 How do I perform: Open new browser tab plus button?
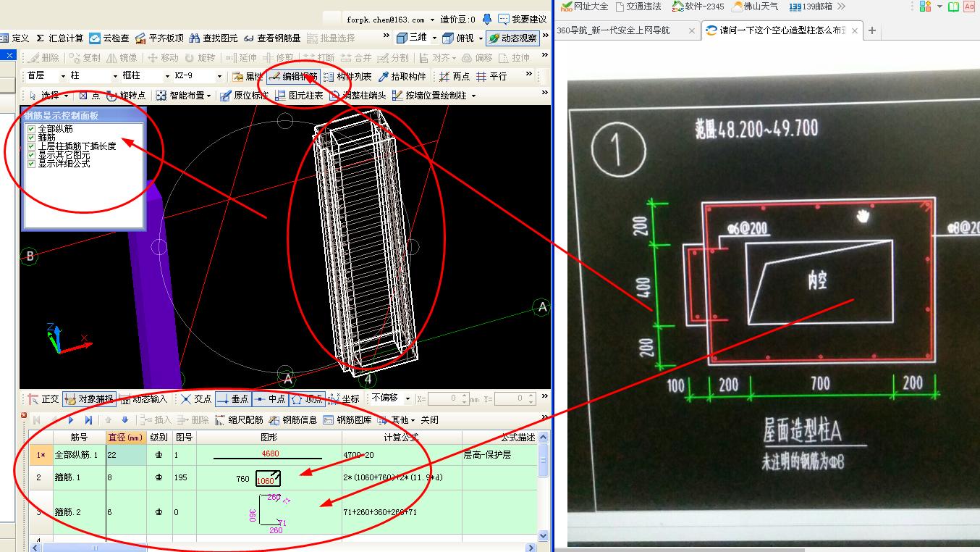pos(872,30)
